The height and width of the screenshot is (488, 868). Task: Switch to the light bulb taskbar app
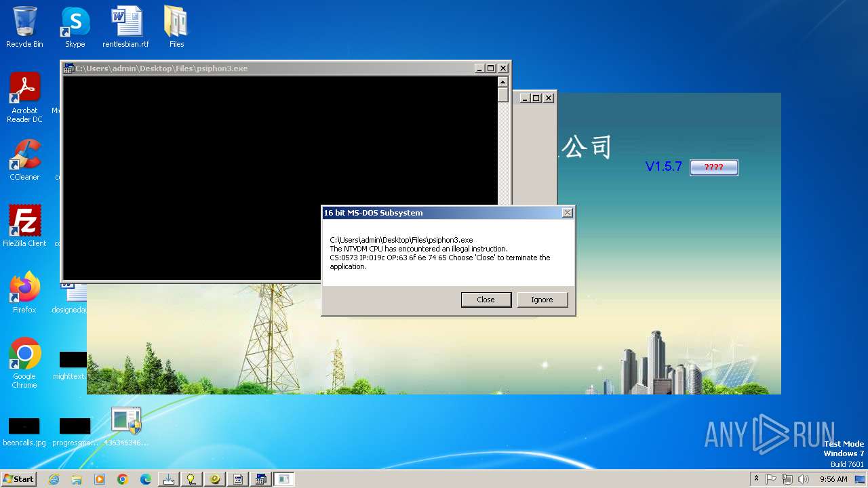pyautogui.click(x=192, y=479)
